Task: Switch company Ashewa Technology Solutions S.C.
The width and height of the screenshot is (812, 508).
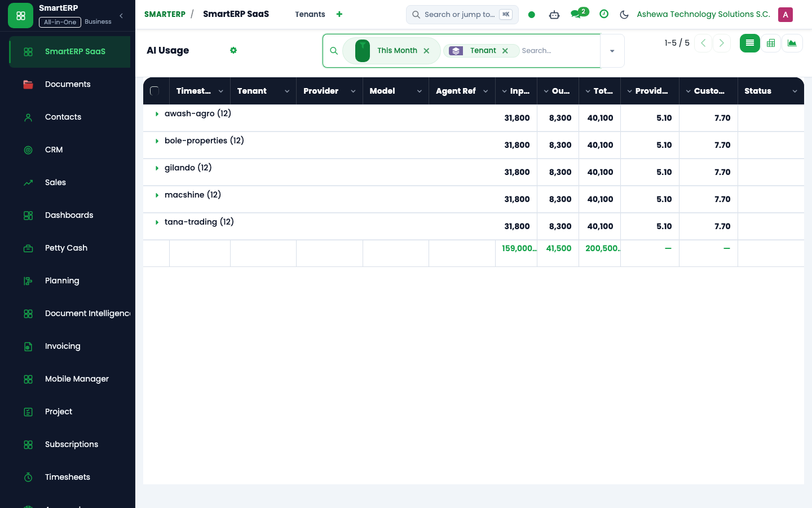Action: pos(703,14)
